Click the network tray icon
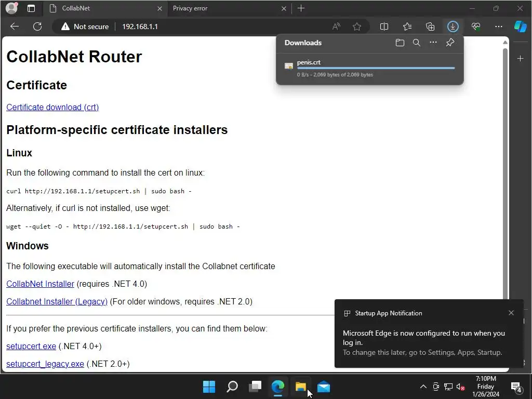The height and width of the screenshot is (399, 532). tap(448, 387)
